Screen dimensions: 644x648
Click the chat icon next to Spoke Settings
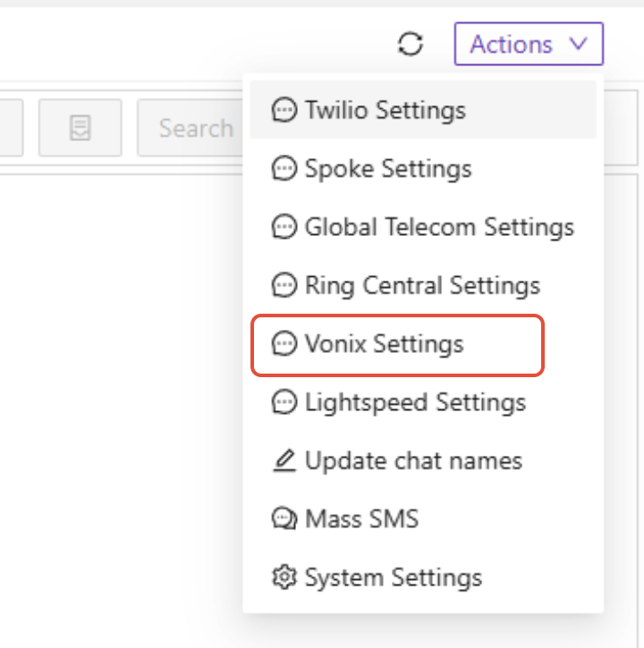coord(284,168)
